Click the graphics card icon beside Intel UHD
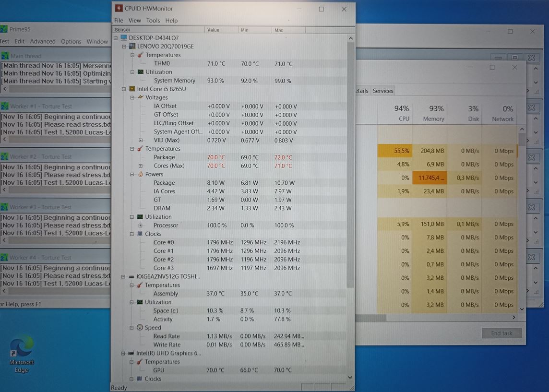549x392 pixels. [x=131, y=353]
